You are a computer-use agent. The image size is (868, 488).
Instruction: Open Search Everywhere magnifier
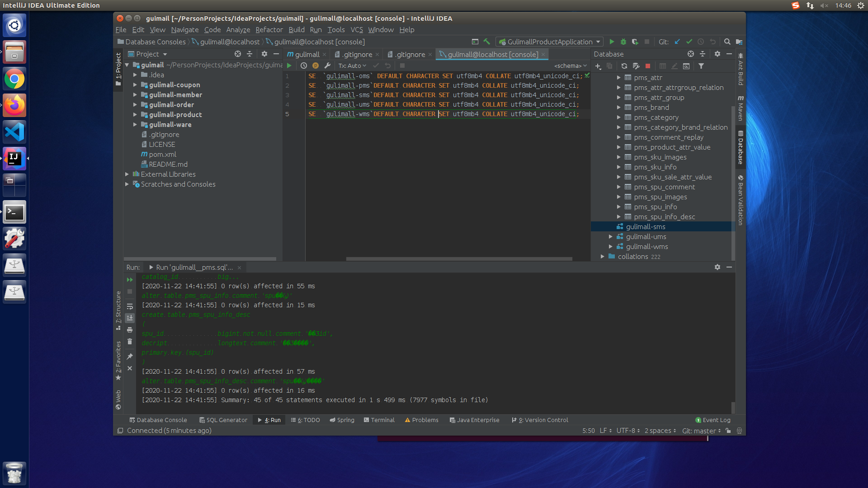(x=727, y=42)
